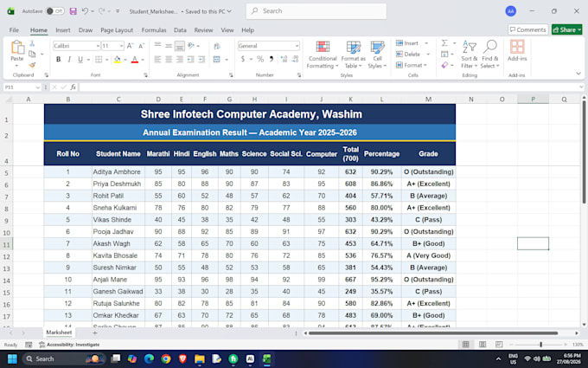Open the font size 11 dropdown
Viewport: 588px width, 368px height.
click(x=122, y=46)
